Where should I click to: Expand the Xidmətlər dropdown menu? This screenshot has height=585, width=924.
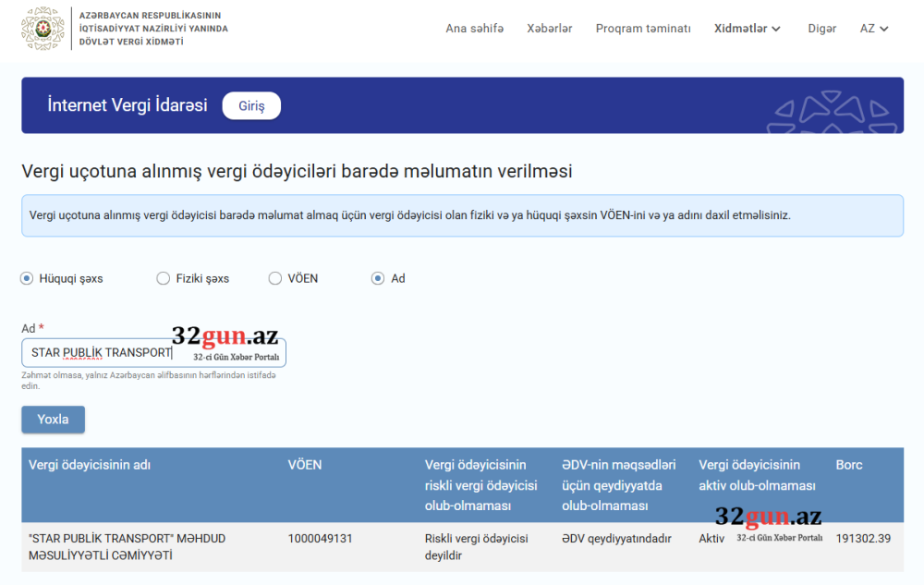(x=747, y=29)
